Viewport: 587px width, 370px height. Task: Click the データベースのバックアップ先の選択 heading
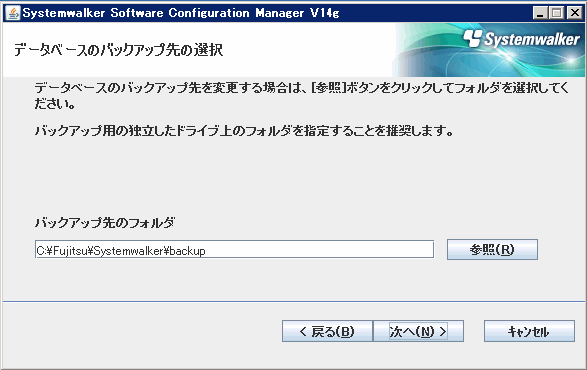pos(119,49)
